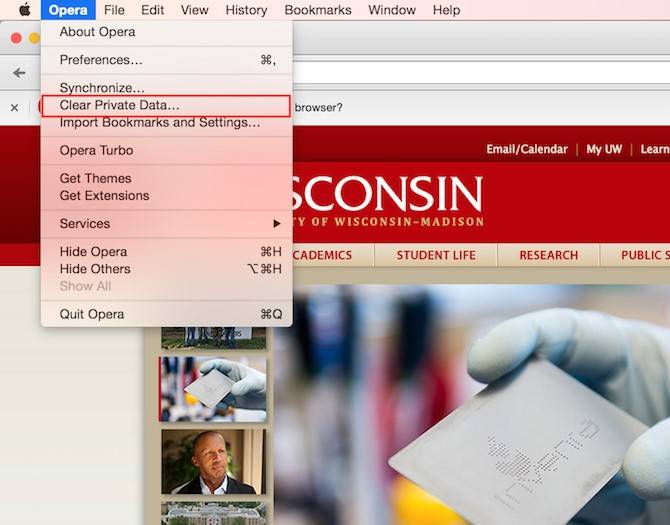Click the Opera menu bar item
Screen dimensions: 670x525
(68, 10)
